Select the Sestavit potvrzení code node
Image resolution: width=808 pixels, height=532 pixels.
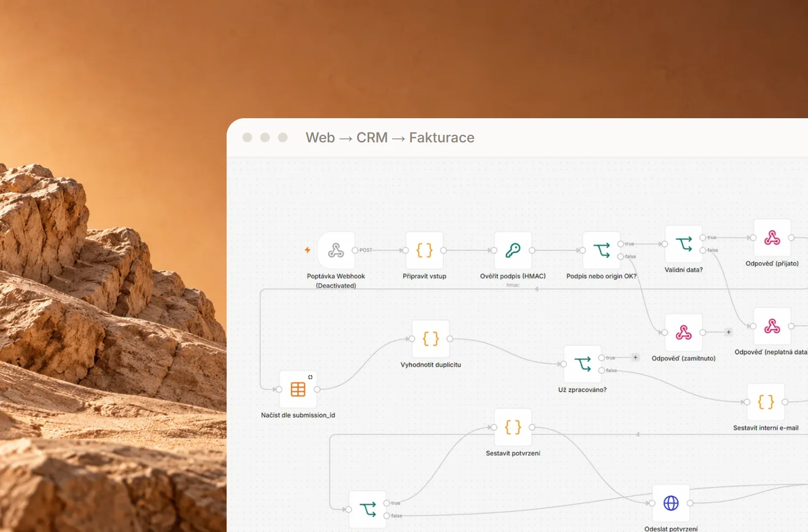coord(513,427)
